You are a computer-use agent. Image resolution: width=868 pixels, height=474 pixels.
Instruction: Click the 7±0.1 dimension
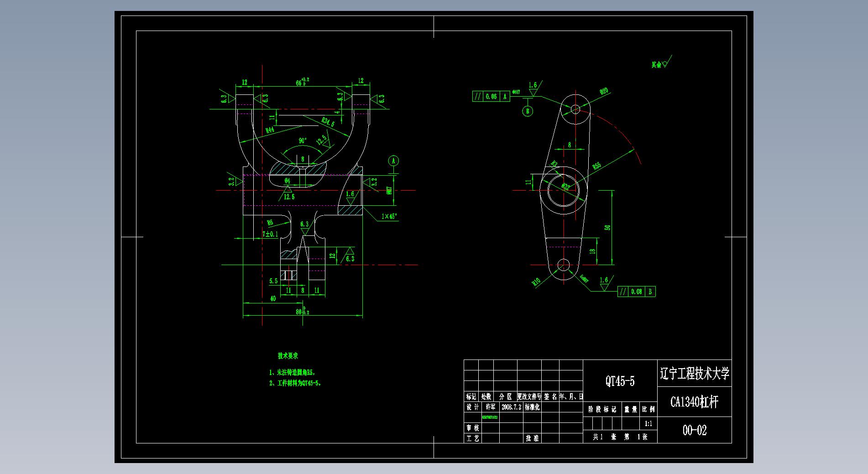(x=270, y=234)
